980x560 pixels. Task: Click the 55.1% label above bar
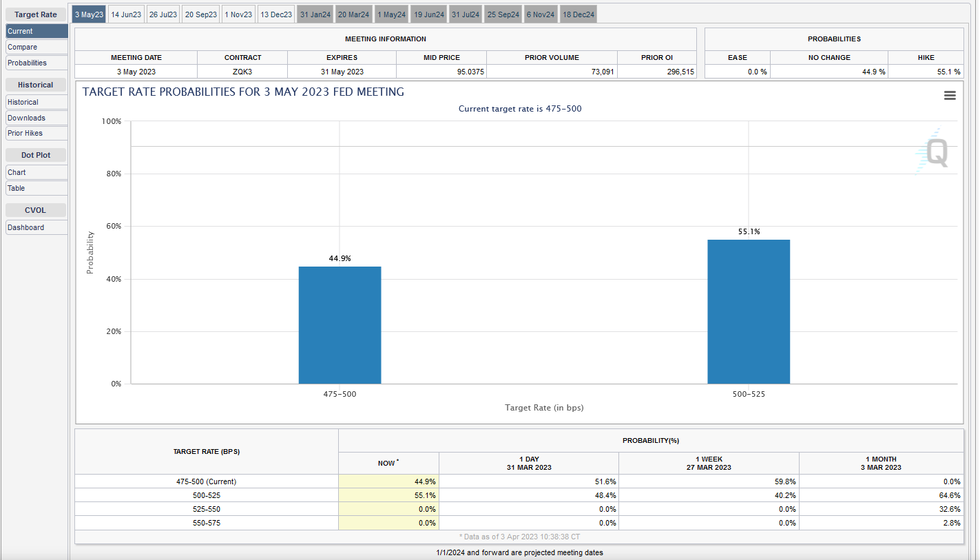tap(749, 231)
